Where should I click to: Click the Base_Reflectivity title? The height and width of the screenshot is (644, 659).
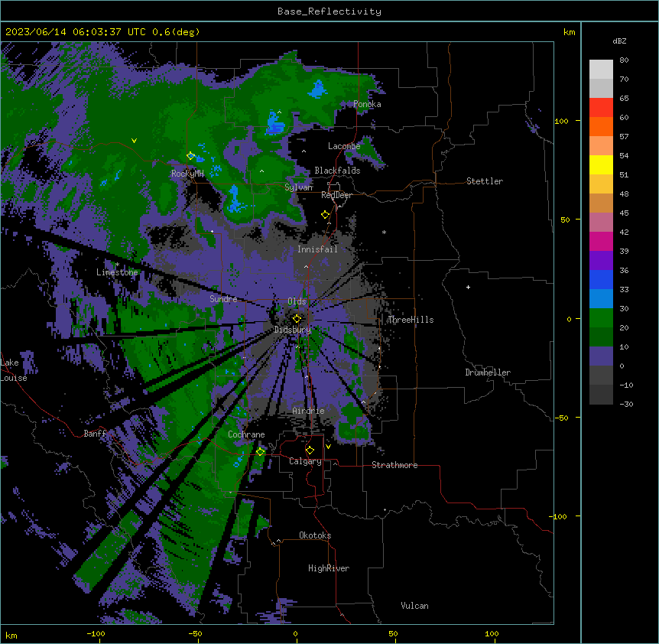(x=329, y=11)
